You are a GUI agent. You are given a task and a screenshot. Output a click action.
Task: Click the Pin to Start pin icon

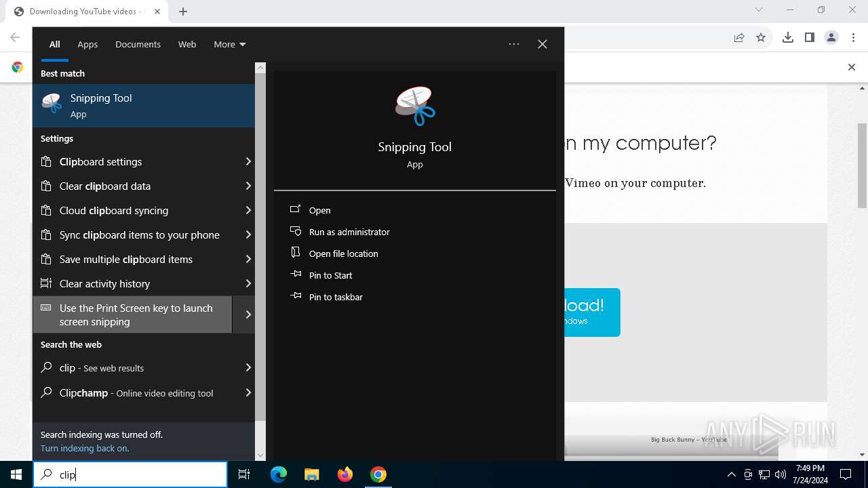point(296,274)
